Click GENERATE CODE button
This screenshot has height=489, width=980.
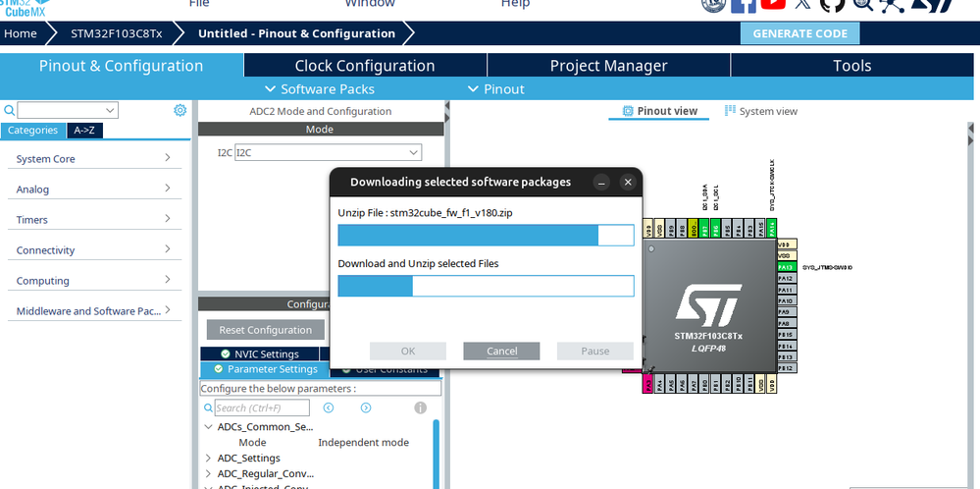coord(800,33)
